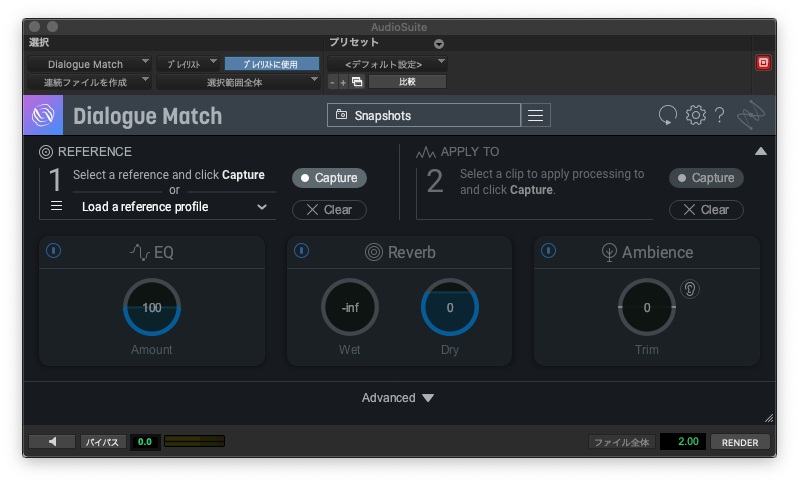Open the Dialogue Match plugin selector dropdown
Screen dimensions: 799x484
tap(89, 64)
